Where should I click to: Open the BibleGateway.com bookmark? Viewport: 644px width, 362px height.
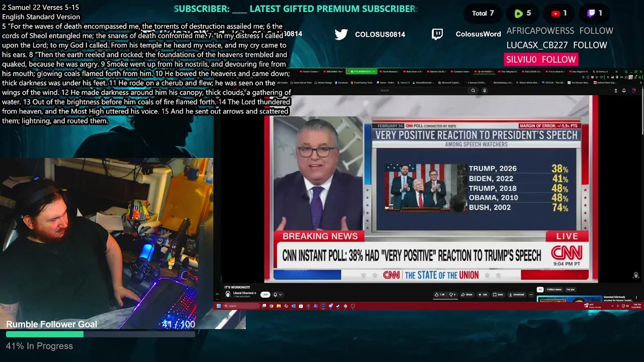502,82
